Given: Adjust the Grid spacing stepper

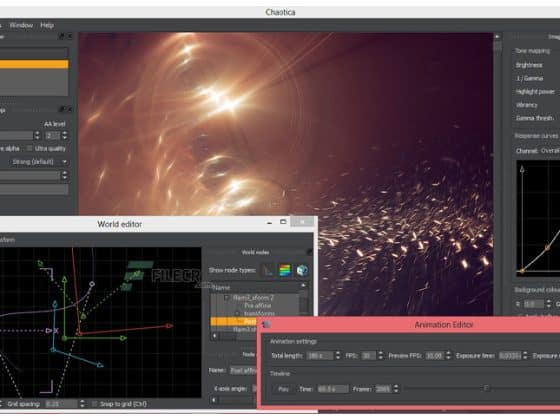Looking at the screenshot, I should click(82, 404).
